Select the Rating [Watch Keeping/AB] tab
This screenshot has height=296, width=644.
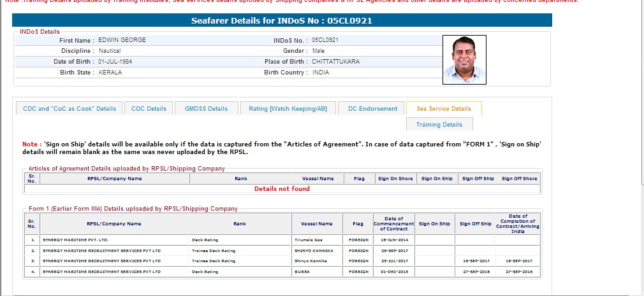[288, 109]
